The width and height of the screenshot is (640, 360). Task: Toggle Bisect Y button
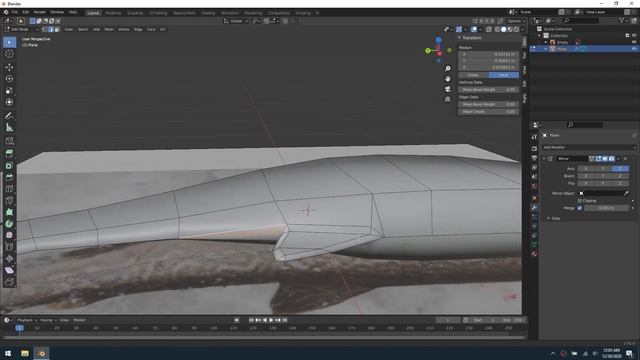tap(603, 176)
